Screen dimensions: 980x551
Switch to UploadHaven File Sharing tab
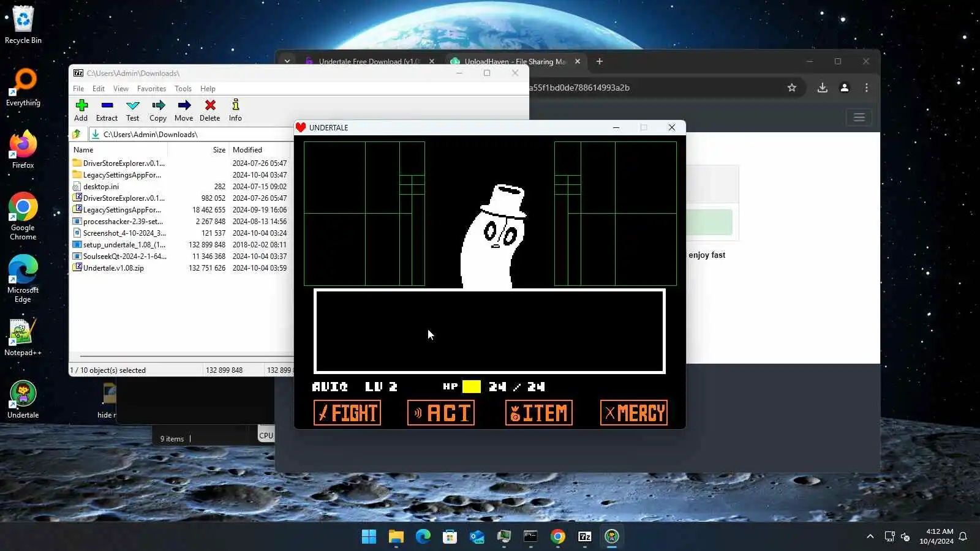tap(515, 61)
